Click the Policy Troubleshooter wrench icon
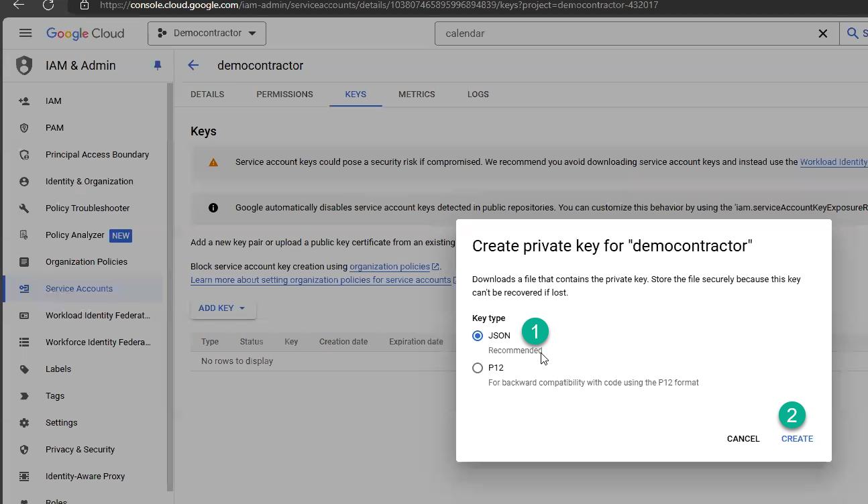868x504 pixels. tap(24, 208)
